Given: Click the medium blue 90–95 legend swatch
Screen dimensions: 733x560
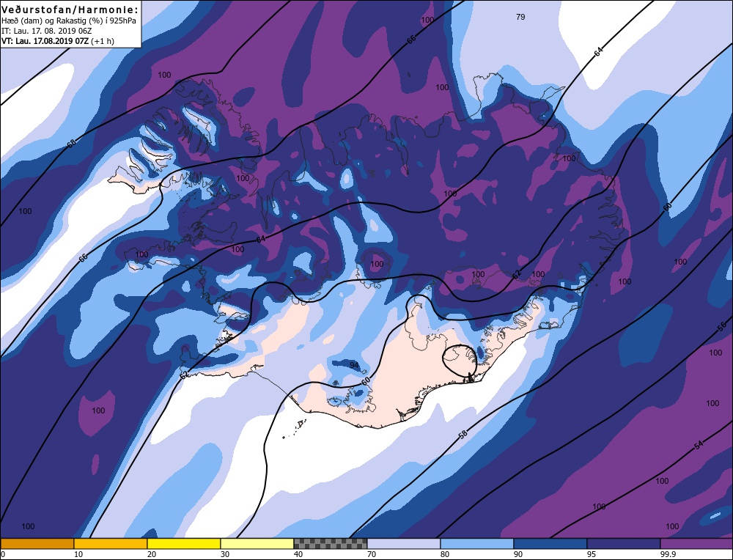Looking at the screenshot, I should [x=550, y=543].
